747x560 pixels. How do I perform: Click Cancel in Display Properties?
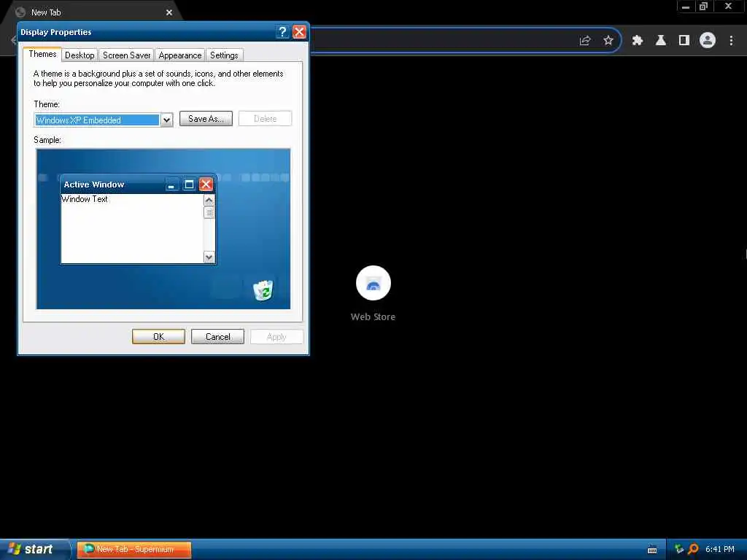(x=217, y=337)
